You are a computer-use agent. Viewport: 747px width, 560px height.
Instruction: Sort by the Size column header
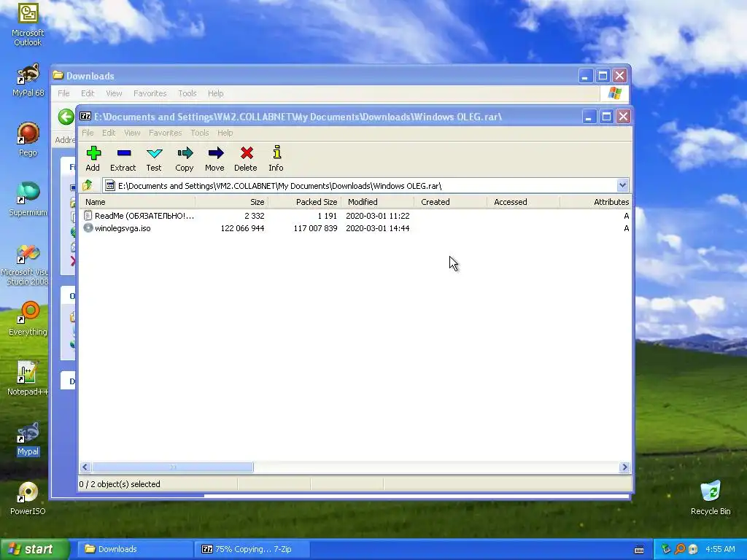coord(231,202)
